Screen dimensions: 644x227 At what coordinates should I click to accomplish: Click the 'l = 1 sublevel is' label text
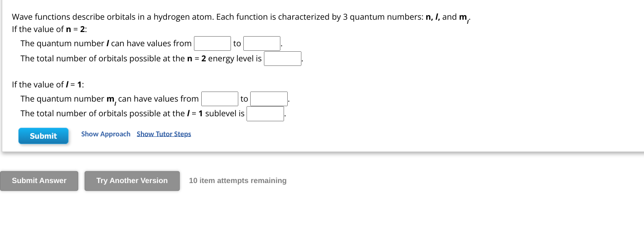click(x=133, y=113)
